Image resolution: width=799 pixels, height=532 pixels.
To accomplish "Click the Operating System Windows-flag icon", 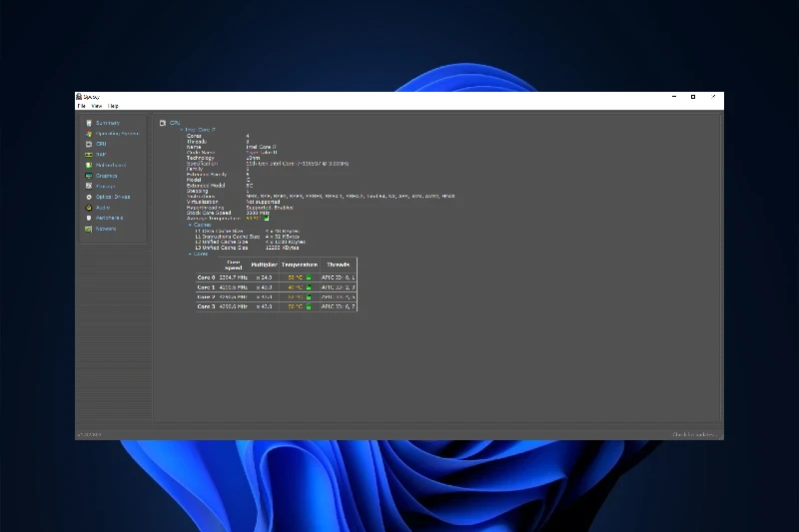I will tap(89, 134).
